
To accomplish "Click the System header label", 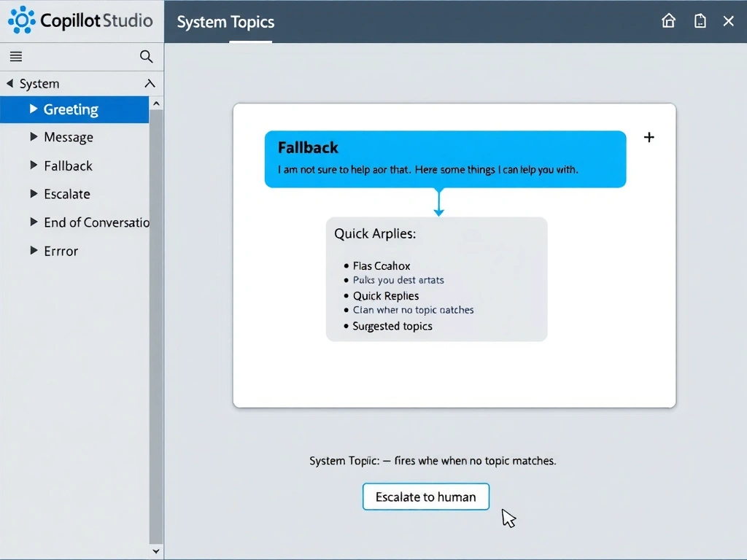I will (x=39, y=84).
